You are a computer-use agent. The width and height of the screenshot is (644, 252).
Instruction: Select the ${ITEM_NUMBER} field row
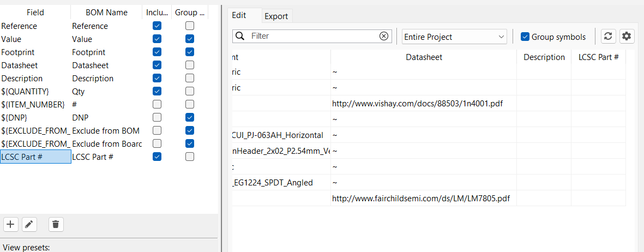point(35,104)
